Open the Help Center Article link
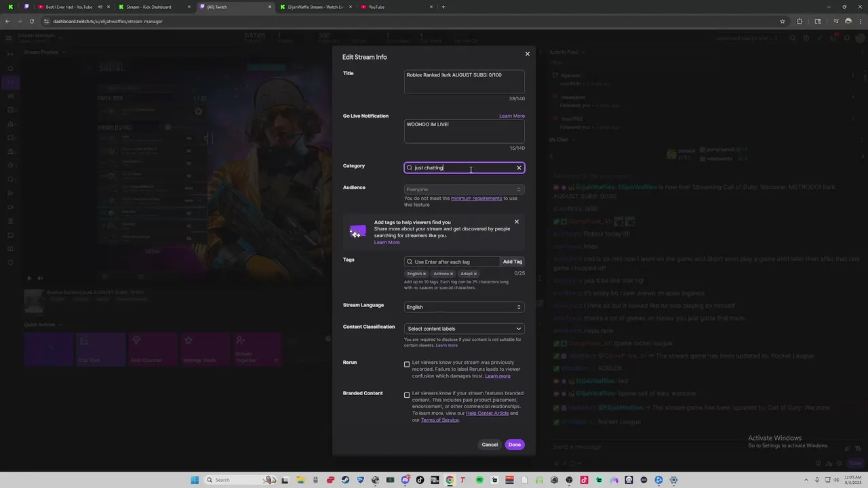Image resolution: width=868 pixels, height=488 pixels. 487,413
